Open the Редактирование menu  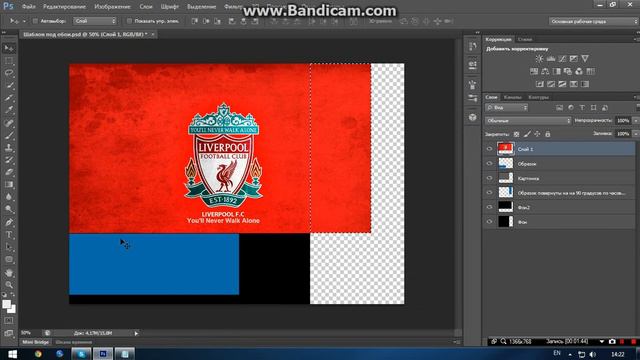(64, 7)
